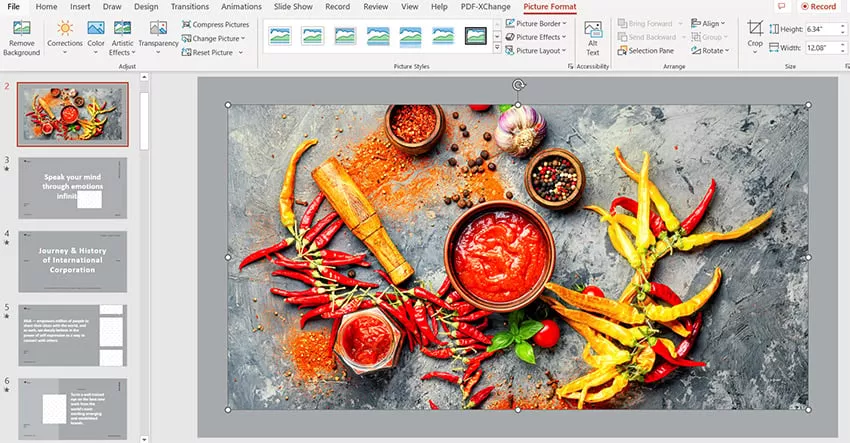Select the Picture Format tab
This screenshot has height=443, width=850.
pyautogui.click(x=550, y=7)
